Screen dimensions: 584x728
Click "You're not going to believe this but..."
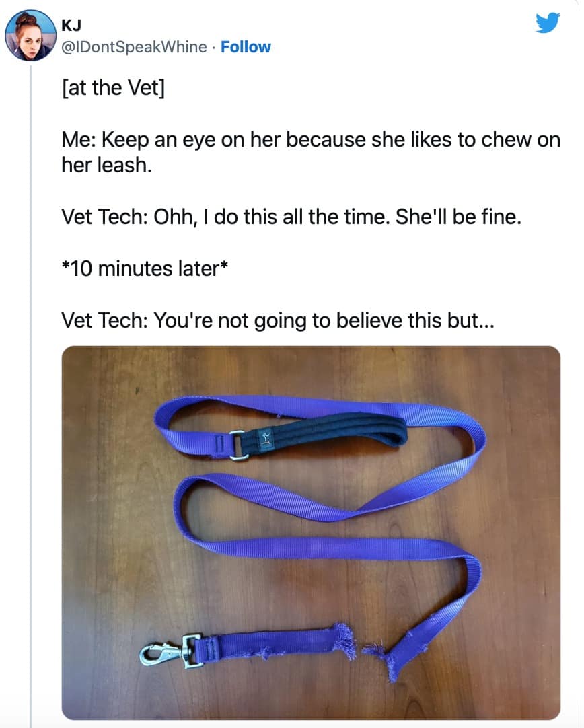pyautogui.click(x=324, y=320)
